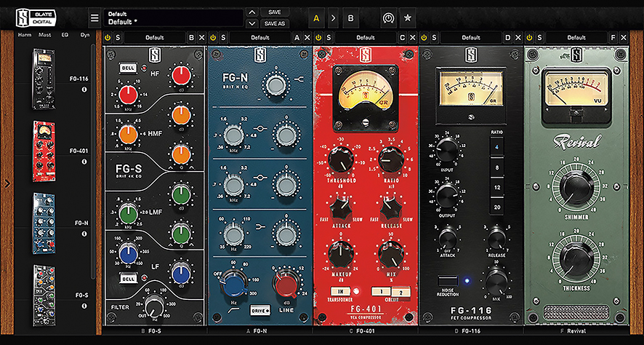Open the Revival Default preset dropdown
This screenshot has height=345, width=644.
[x=576, y=38]
